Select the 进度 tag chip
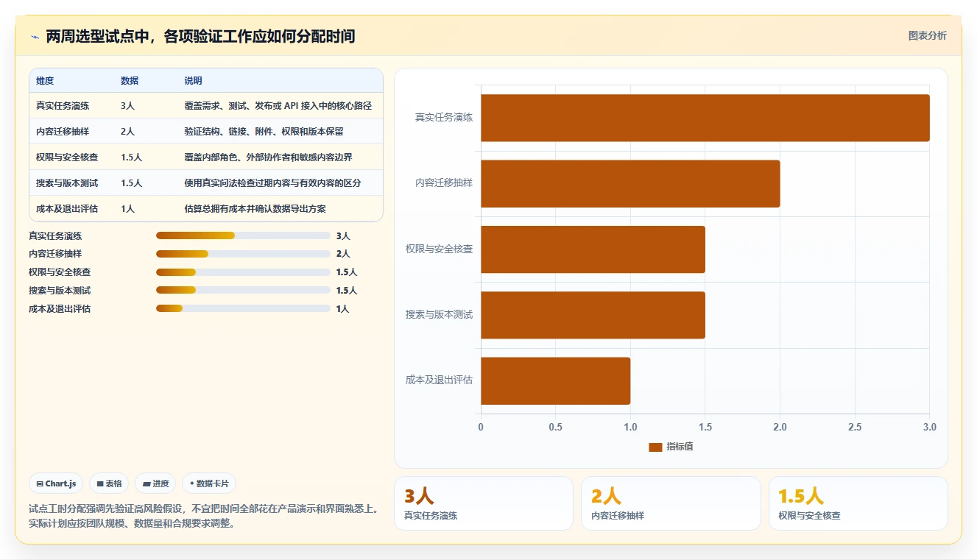The image size is (977, 560). point(155,483)
